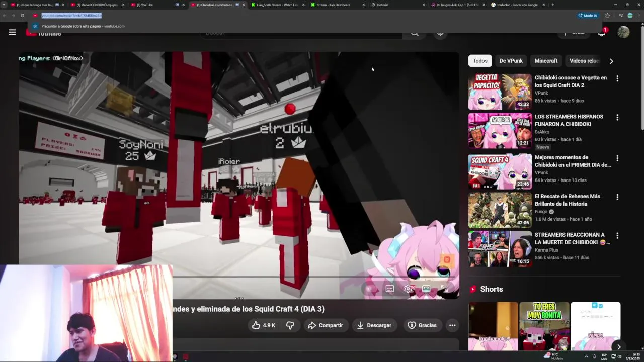Image resolution: width=644 pixels, height=362 pixels.
Task: Open STREAMERS REACCIONAN A LA MUERTE thumbnail
Action: pyautogui.click(x=500, y=249)
